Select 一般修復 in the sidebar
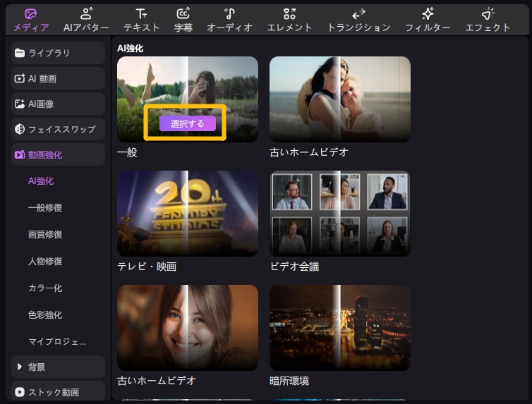This screenshot has width=532, height=404. click(45, 208)
